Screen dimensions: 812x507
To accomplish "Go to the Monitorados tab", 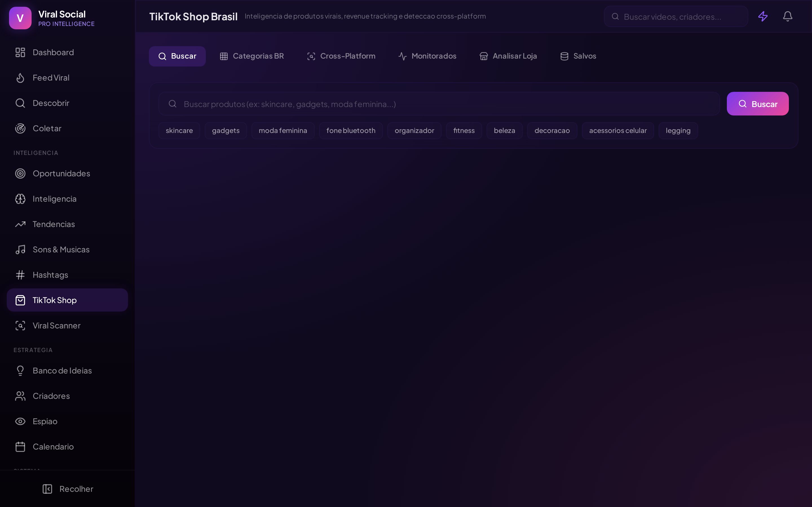I will coord(427,56).
